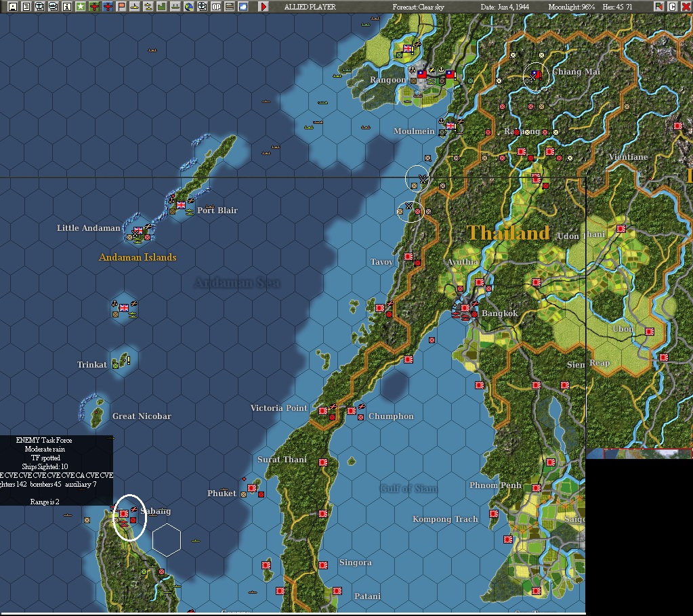Select the Trinkat base marker
This screenshot has height=616, width=693.
(x=115, y=365)
